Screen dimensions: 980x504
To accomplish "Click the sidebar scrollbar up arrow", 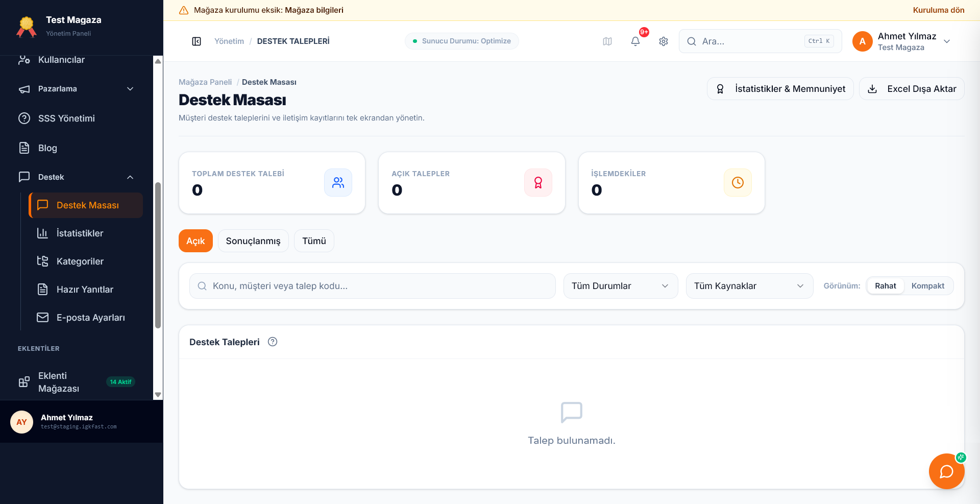I will [x=158, y=61].
